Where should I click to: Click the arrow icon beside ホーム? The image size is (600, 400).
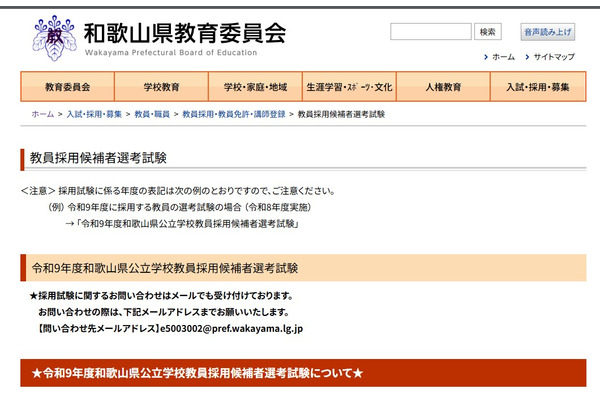click(486, 57)
